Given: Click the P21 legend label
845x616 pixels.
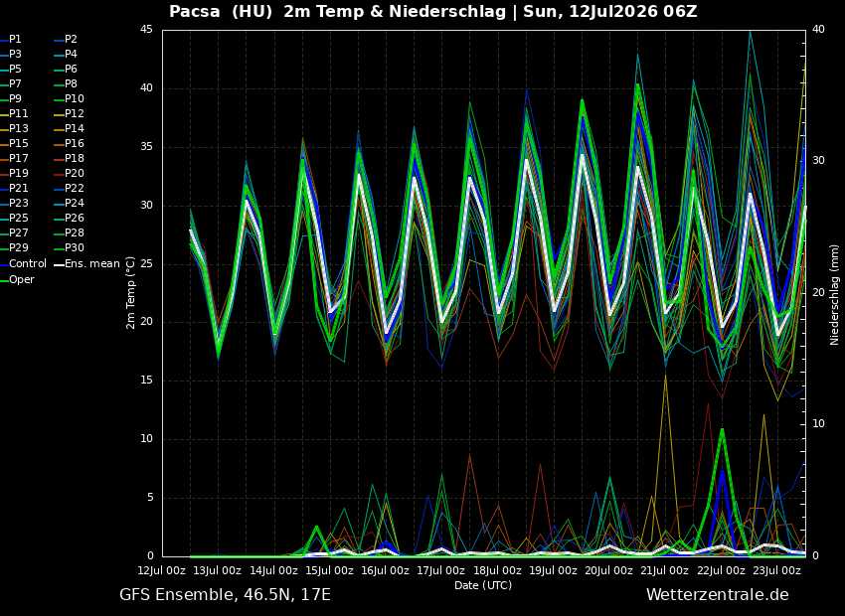Looking at the screenshot, I should coord(18,188).
